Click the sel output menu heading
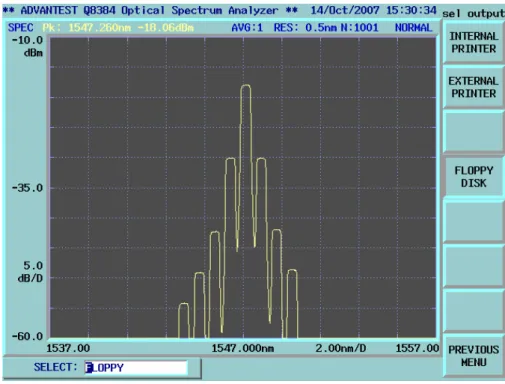Screen dimensions: 505x384 click(473, 14)
